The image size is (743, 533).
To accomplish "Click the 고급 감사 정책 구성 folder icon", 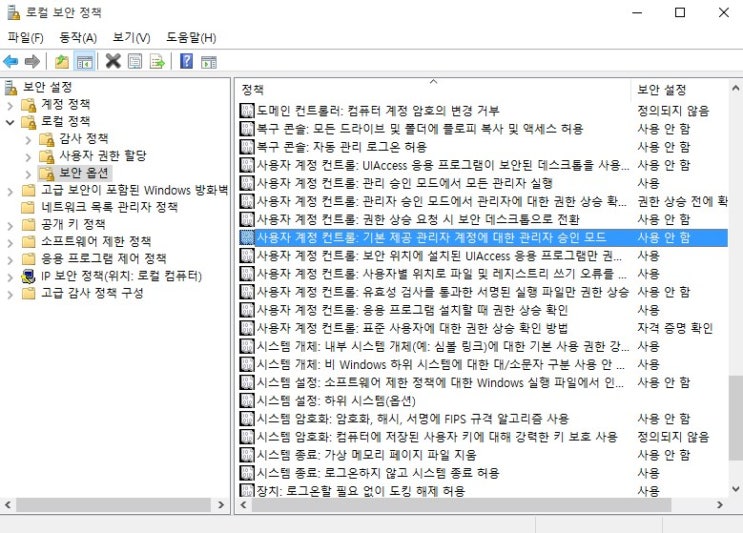I will pyautogui.click(x=28, y=293).
